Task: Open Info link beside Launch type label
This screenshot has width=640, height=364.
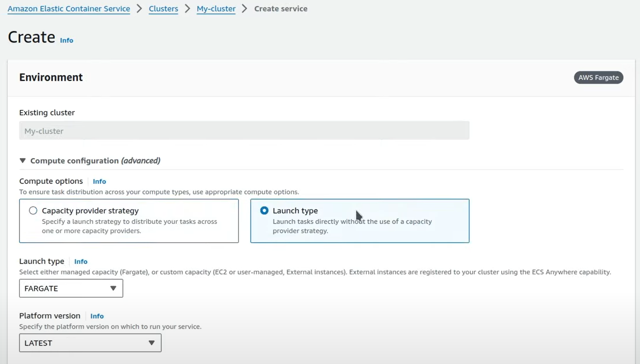Action: tap(81, 262)
